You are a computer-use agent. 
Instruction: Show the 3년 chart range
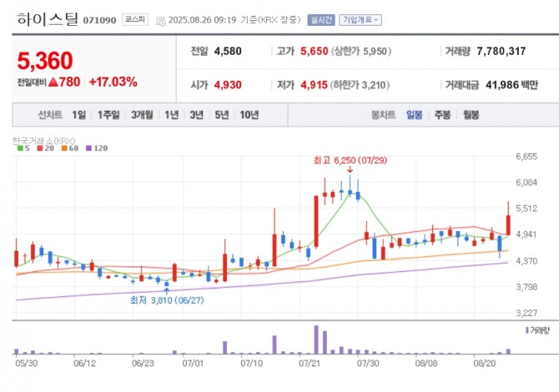point(196,115)
